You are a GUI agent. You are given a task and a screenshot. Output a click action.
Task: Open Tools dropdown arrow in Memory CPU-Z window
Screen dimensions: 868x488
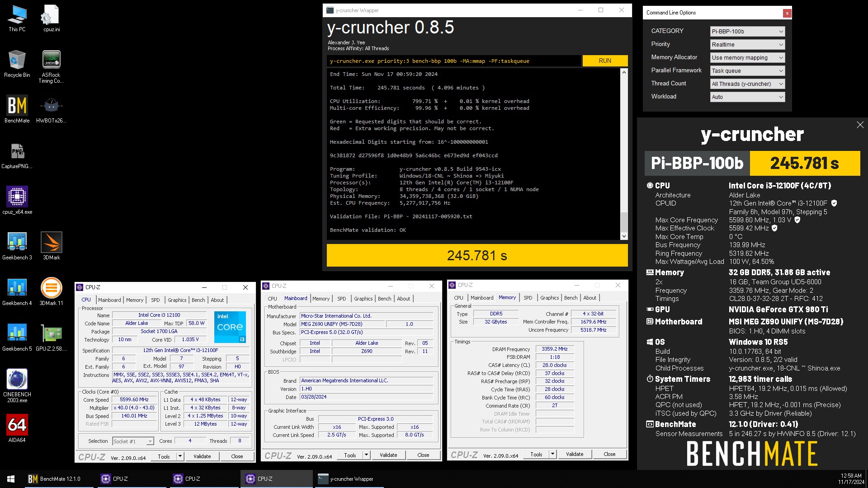pos(552,454)
